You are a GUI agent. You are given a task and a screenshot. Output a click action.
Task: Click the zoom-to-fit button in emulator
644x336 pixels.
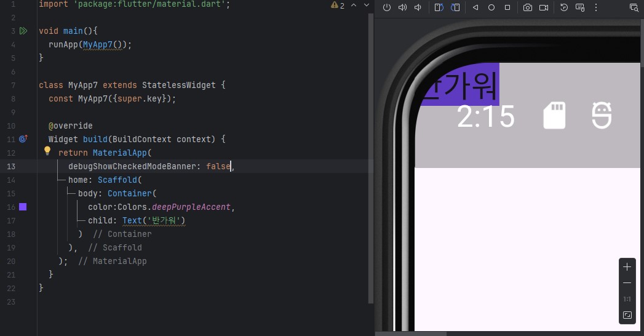pos(627,315)
